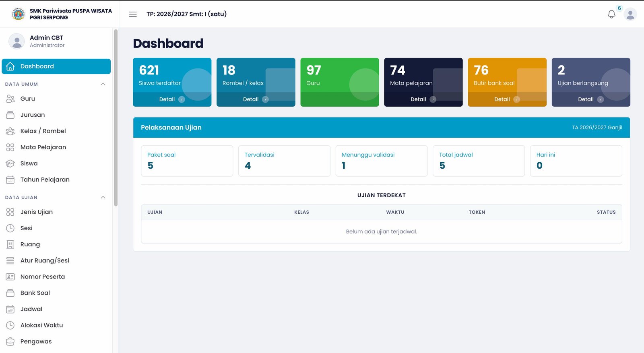
Task: Collapse the DATA UMUM section chevron
Action: (103, 84)
